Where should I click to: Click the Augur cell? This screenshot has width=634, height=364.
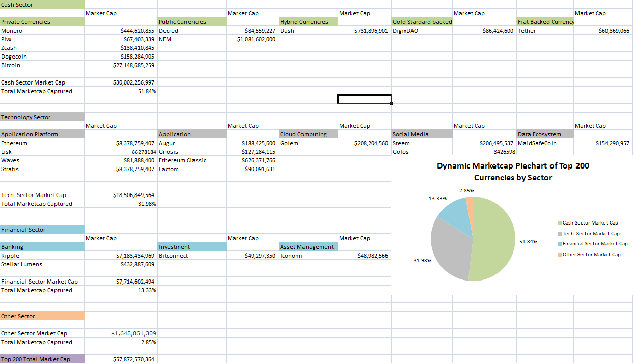point(192,143)
